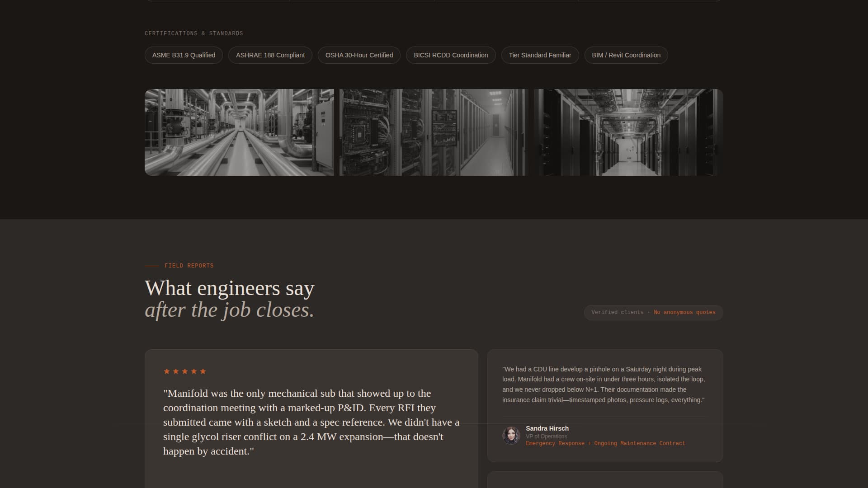
Task: Click the Emergency Response + Ongoing Maintenance Contract text
Action: 605,443
